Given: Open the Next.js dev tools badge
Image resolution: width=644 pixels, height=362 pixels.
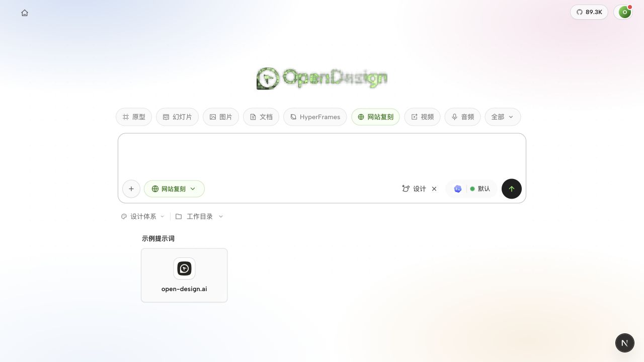Looking at the screenshot, I should 624,343.
